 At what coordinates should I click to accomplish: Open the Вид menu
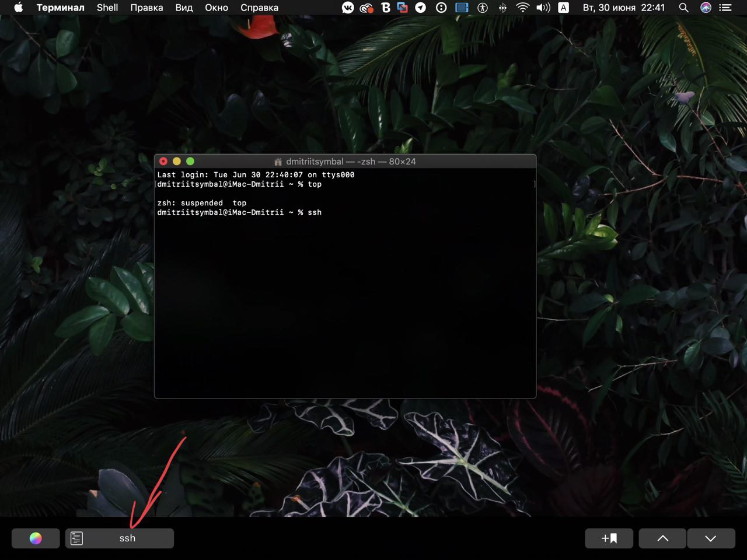click(184, 8)
